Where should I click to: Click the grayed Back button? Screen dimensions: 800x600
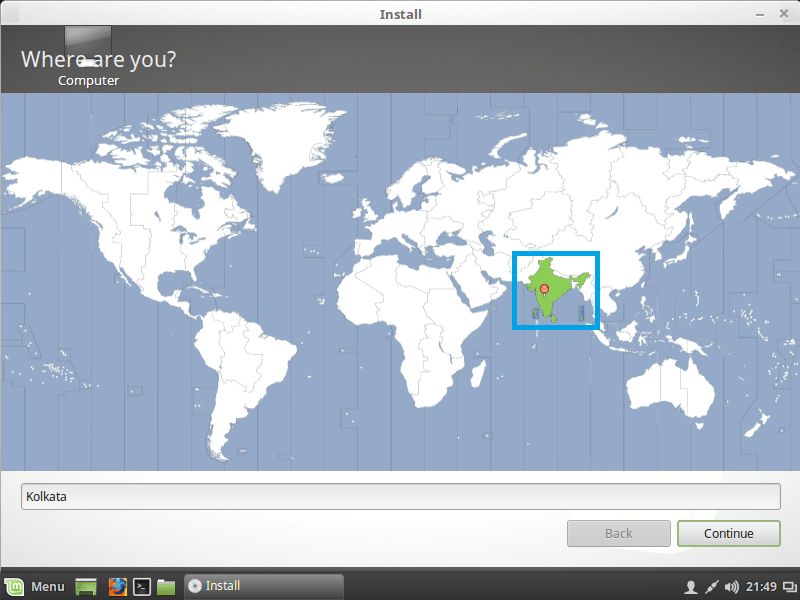[618, 533]
